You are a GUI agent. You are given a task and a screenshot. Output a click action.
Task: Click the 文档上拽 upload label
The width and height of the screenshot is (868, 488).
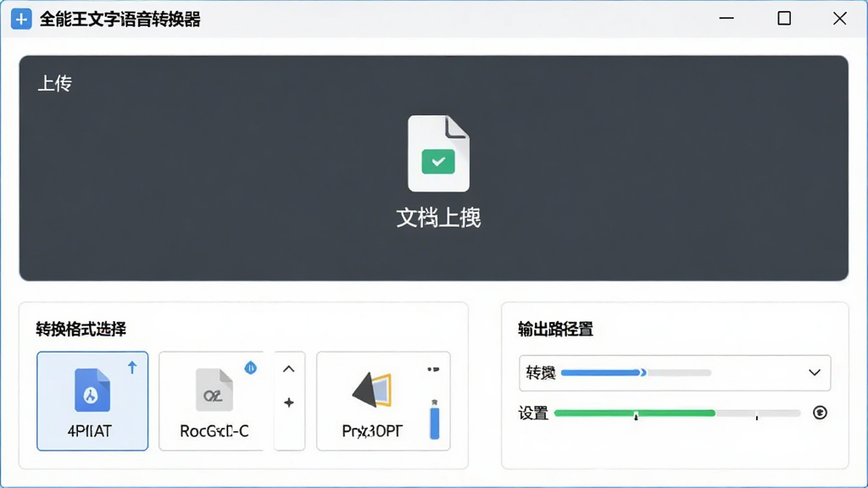click(x=438, y=218)
